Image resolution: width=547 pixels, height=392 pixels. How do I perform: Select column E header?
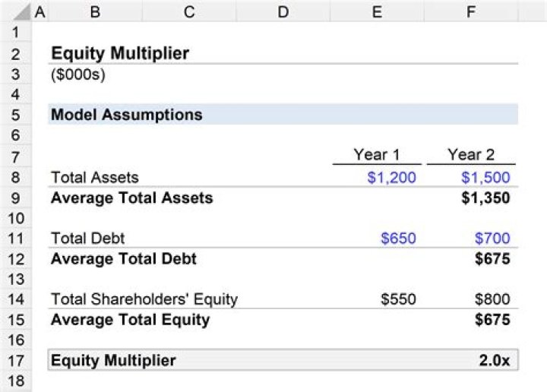pos(378,12)
